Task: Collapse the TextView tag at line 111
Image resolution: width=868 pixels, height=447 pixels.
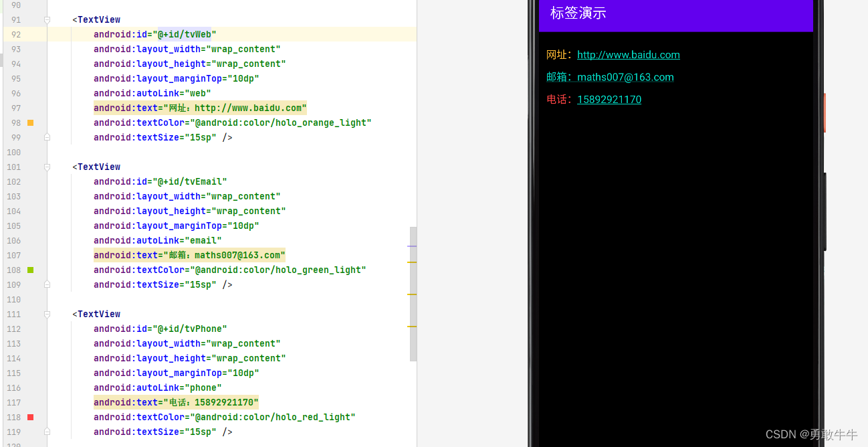Action: (47, 315)
